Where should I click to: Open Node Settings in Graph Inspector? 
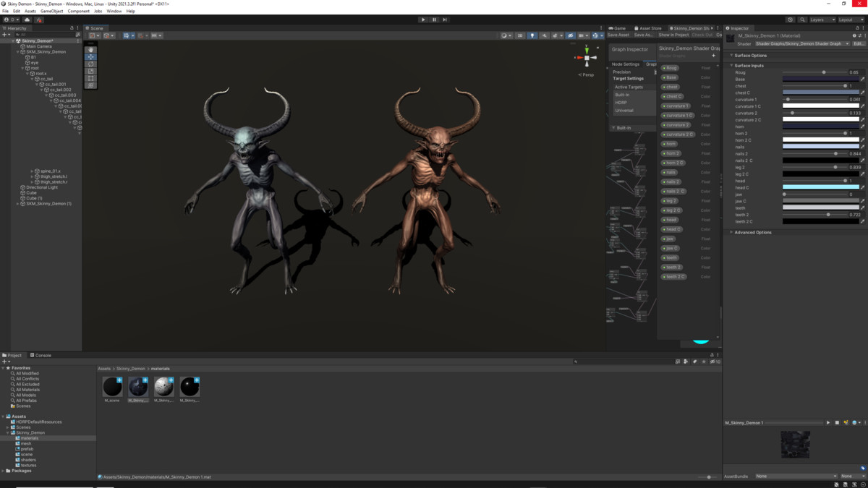[626, 64]
